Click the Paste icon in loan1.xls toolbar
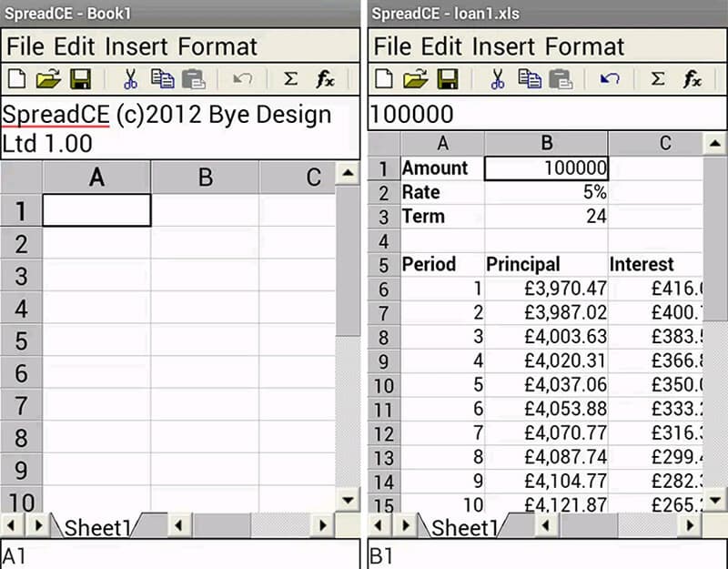This screenshot has width=728, height=569. [561, 79]
